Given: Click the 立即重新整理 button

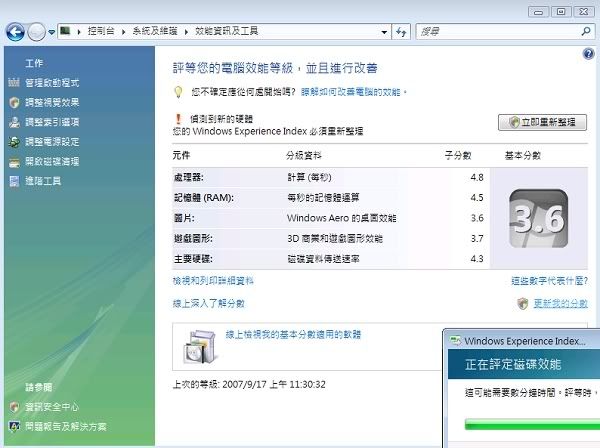Looking at the screenshot, I should (542, 122).
